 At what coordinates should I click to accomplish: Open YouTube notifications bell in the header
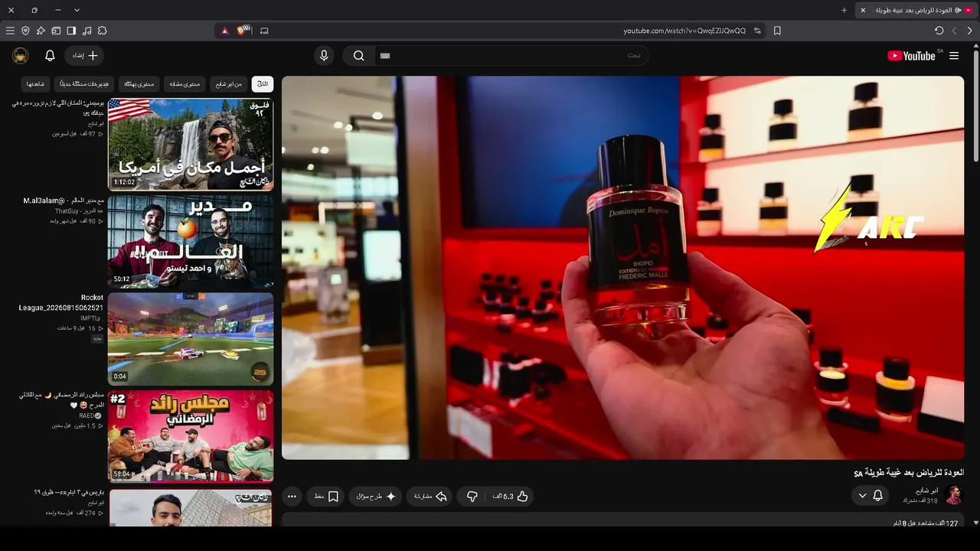coord(50,56)
